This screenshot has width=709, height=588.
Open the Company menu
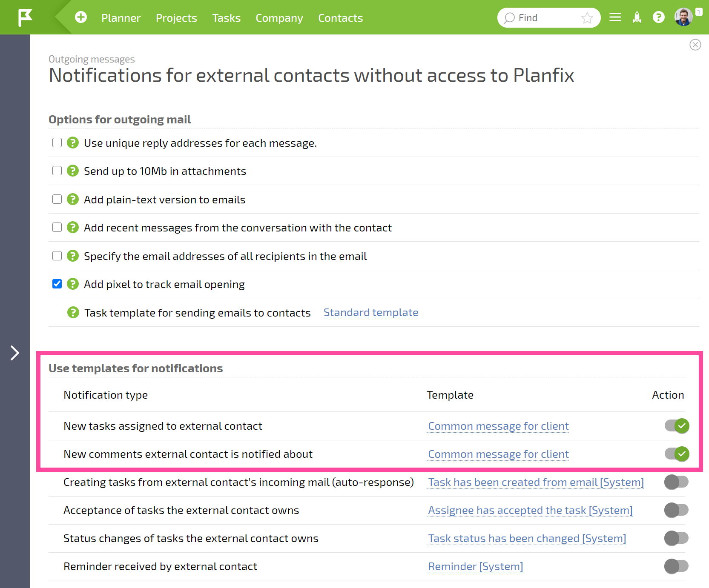279,18
